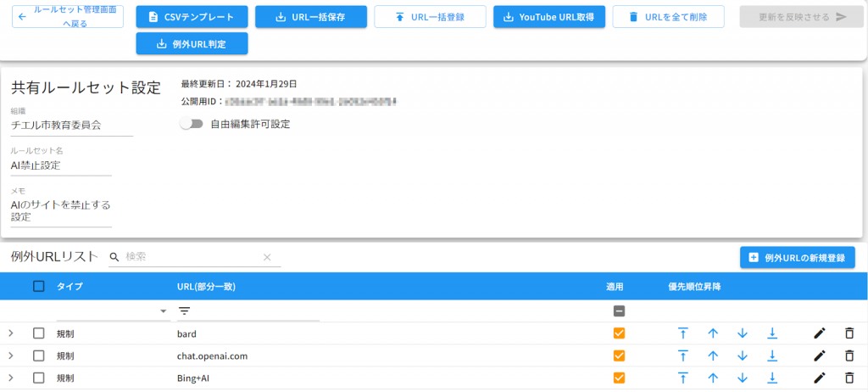This screenshot has height=392, width=868.
Task: Select all rows with header checkbox
Action: tap(38, 287)
